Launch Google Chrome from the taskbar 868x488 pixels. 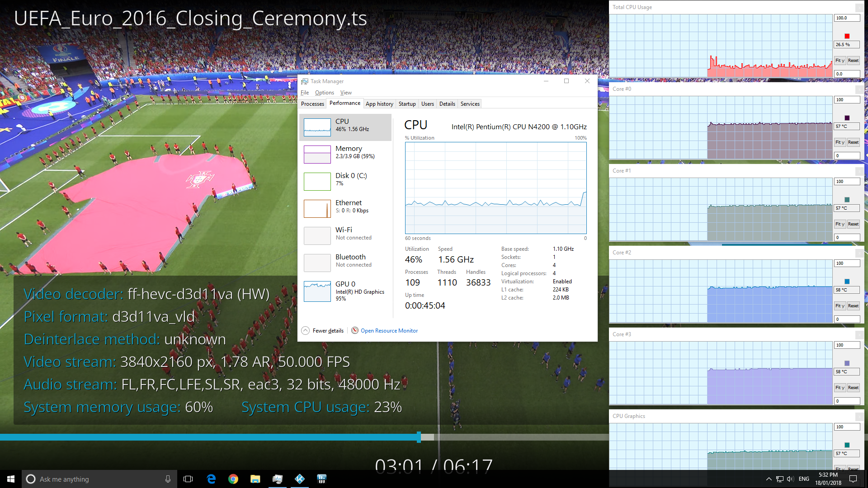click(233, 479)
